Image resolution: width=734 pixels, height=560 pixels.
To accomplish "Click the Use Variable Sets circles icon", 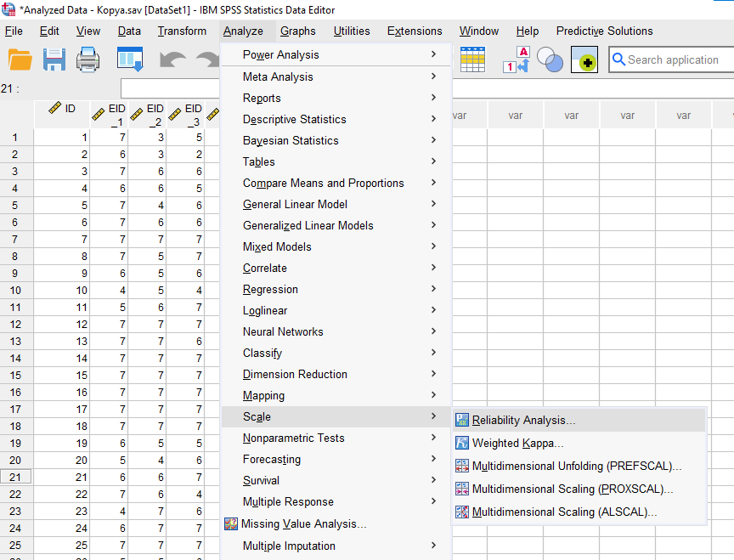I will [x=550, y=60].
